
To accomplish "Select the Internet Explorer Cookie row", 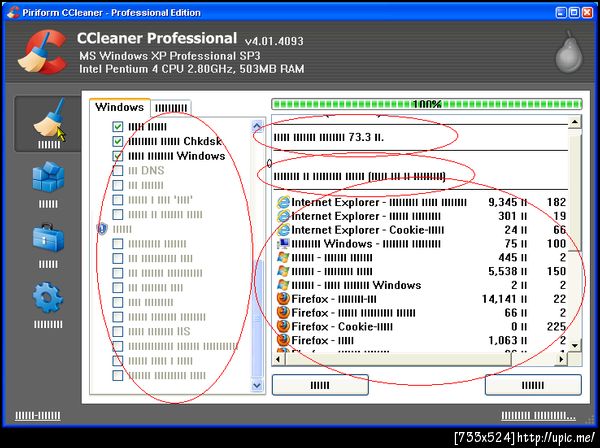I will 420,230.
